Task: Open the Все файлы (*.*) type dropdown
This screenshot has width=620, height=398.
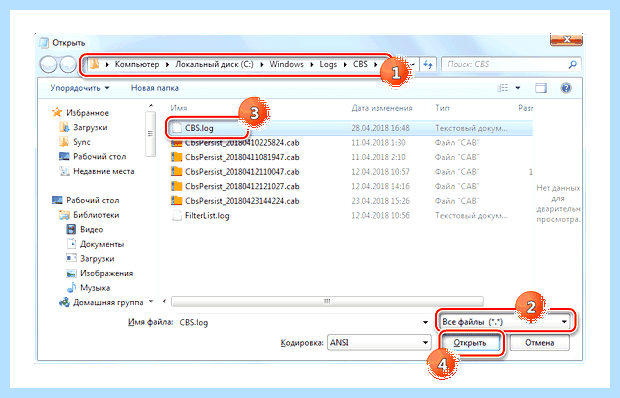Action: (505, 322)
